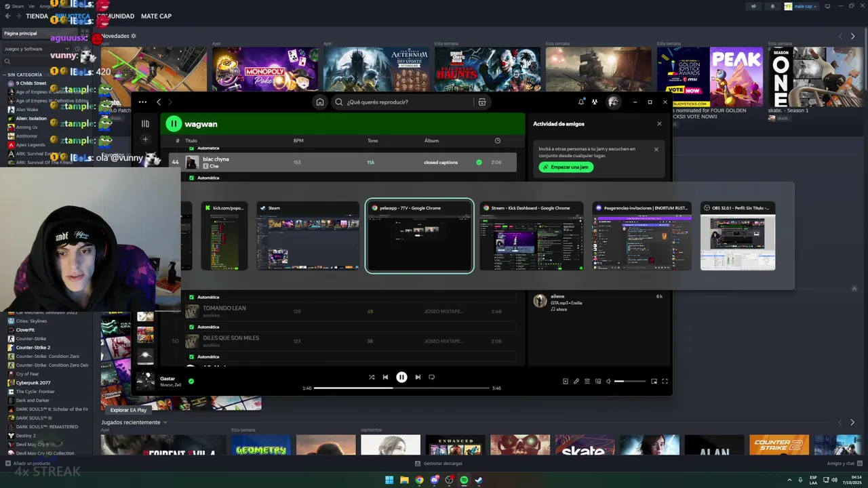Viewport: 868px width, 488px height.
Task: Collapse SIN CATEGORÍA group in Steam library
Action: coord(24,75)
